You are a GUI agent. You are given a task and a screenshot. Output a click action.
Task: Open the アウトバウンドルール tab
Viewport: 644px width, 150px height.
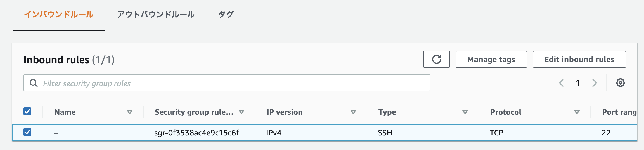click(x=156, y=15)
